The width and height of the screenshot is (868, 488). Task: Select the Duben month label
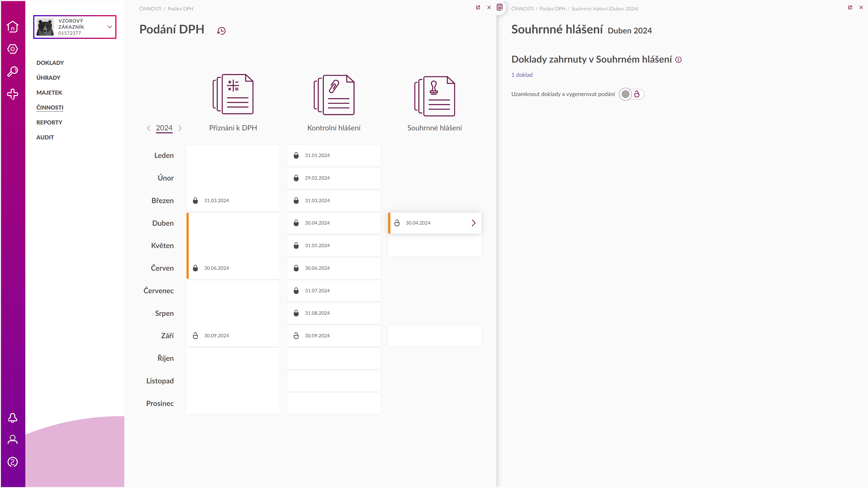pyautogui.click(x=163, y=223)
